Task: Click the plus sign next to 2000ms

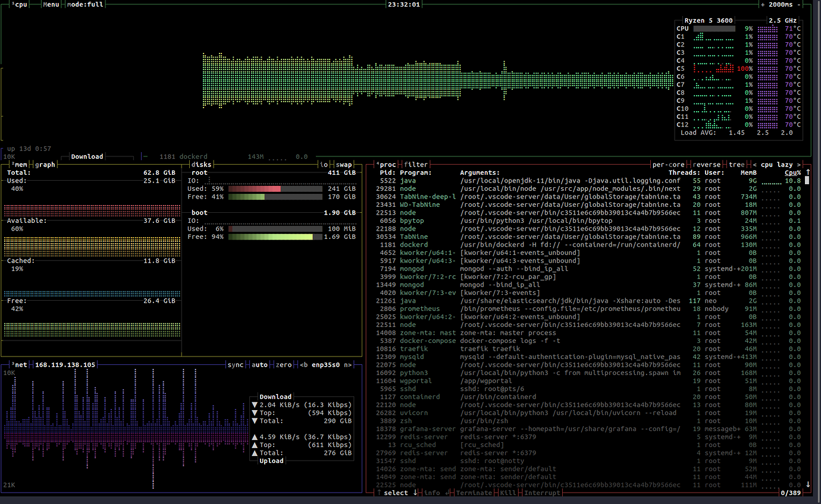Action: tap(763, 4)
